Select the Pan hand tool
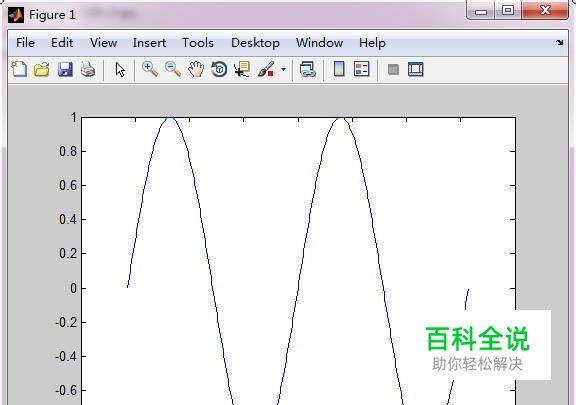Viewport: 576px width, 405px height. click(x=196, y=69)
